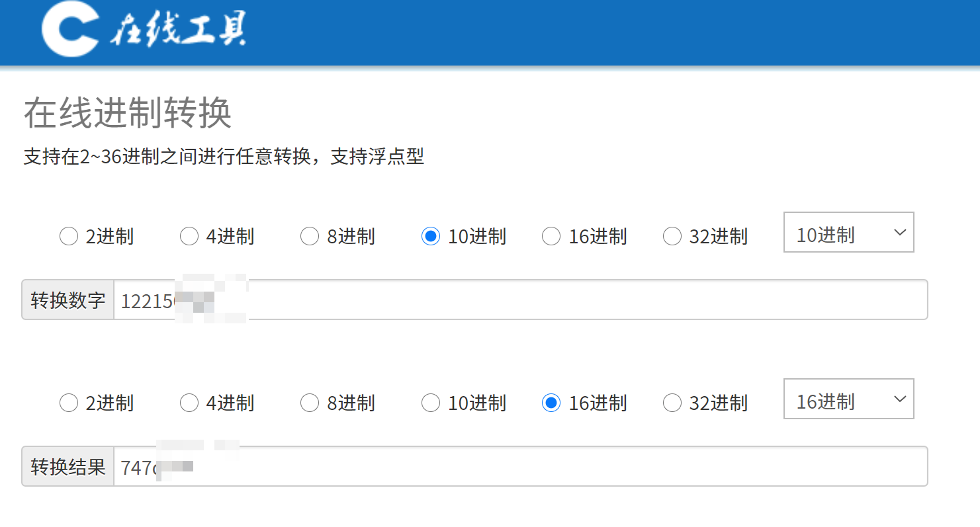Image resolution: width=980 pixels, height=527 pixels.
Task: Select source 2进制 radio button
Action: click(x=69, y=236)
